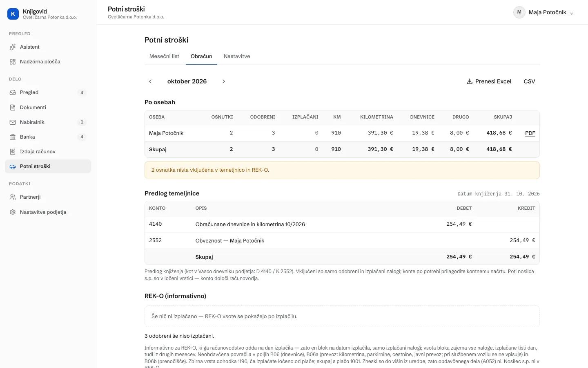Image resolution: width=588 pixels, height=368 pixels.
Task: Click the download icon beside Prenesi Excel
Action: (470, 81)
